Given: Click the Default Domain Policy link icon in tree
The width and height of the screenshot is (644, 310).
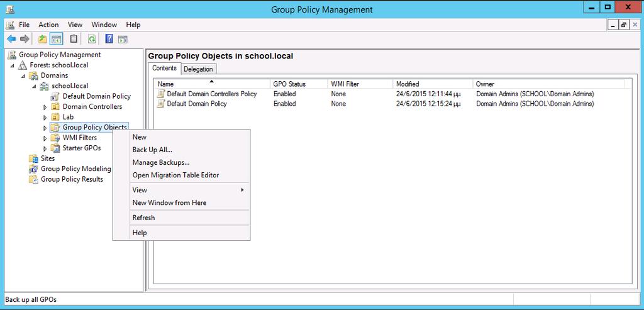Looking at the screenshot, I should point(55,96).
